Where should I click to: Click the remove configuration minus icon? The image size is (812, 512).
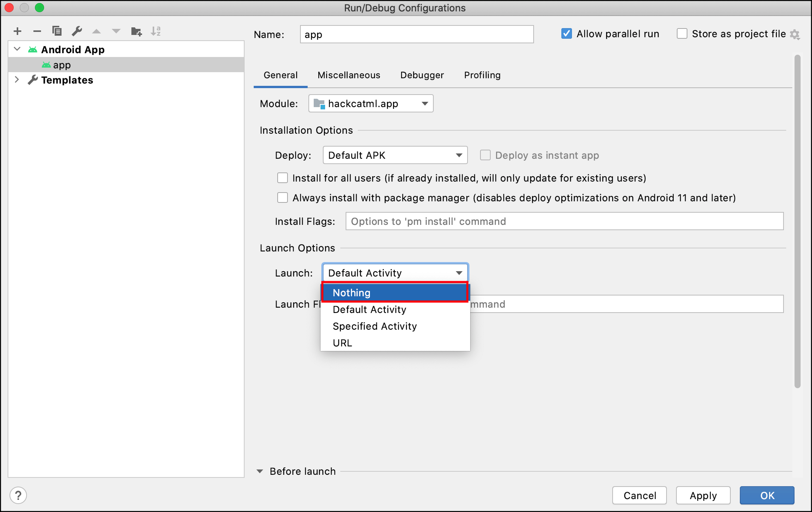pos(37,31)
